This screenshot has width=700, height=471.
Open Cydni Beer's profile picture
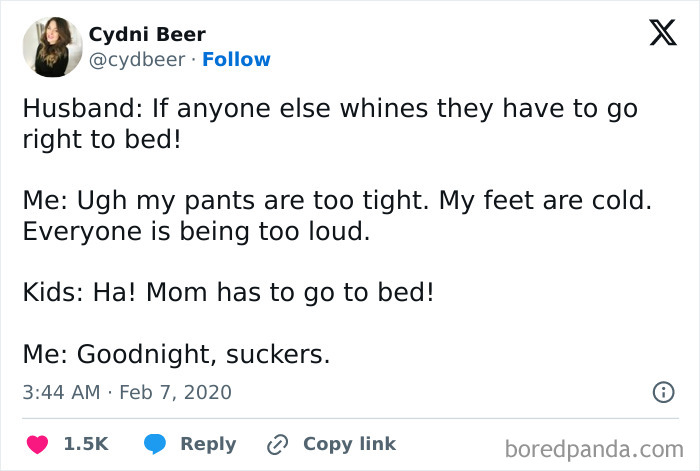tap(52, 47)
